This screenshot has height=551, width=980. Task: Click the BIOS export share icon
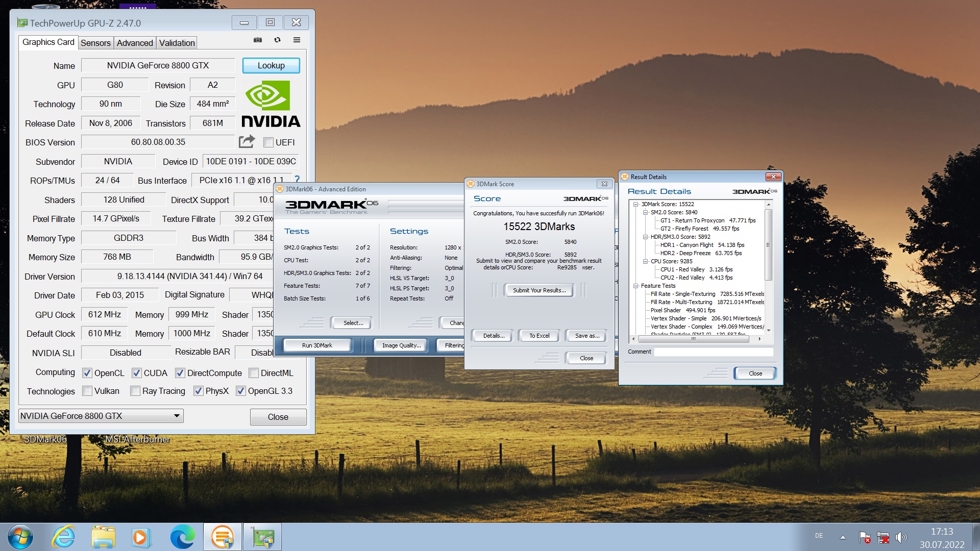tap(247, 141)
